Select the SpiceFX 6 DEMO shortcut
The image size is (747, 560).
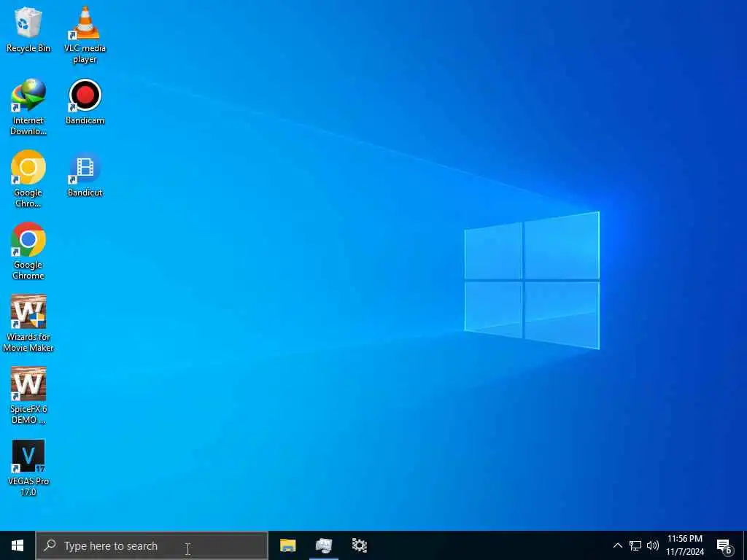point(28,396)
